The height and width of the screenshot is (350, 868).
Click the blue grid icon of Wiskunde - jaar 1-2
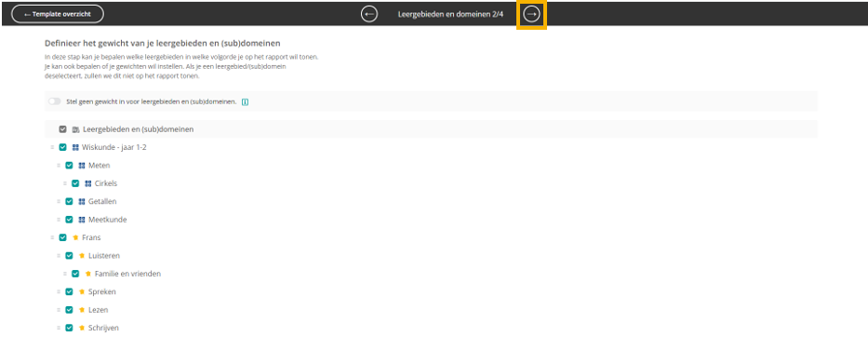click(75, 147)
